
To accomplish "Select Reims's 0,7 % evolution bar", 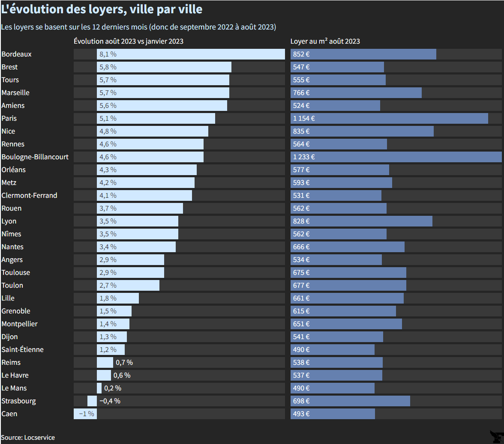I will 105,363.
